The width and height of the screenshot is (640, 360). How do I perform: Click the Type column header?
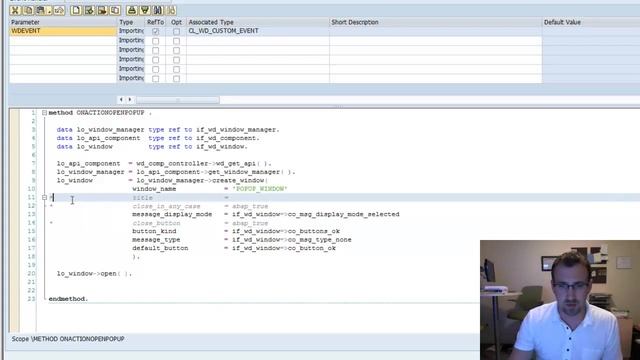coord(131,22)
